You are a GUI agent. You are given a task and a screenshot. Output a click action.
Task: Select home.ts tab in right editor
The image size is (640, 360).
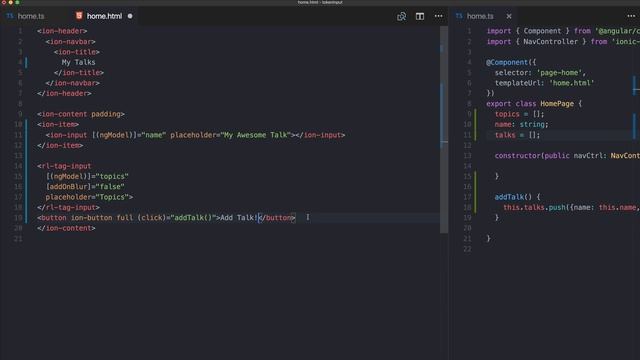480,16
